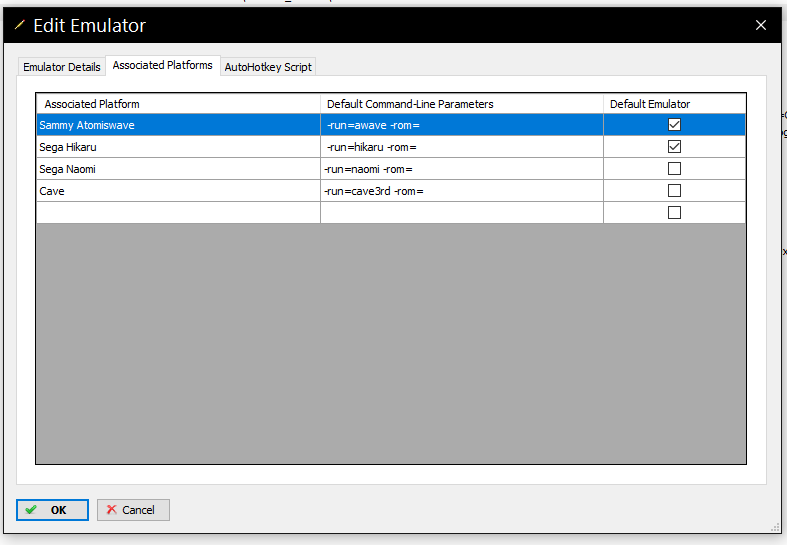The image size is (787, 545).
Task: Switch to the Emulator Details tab
Action: point(62,67)
